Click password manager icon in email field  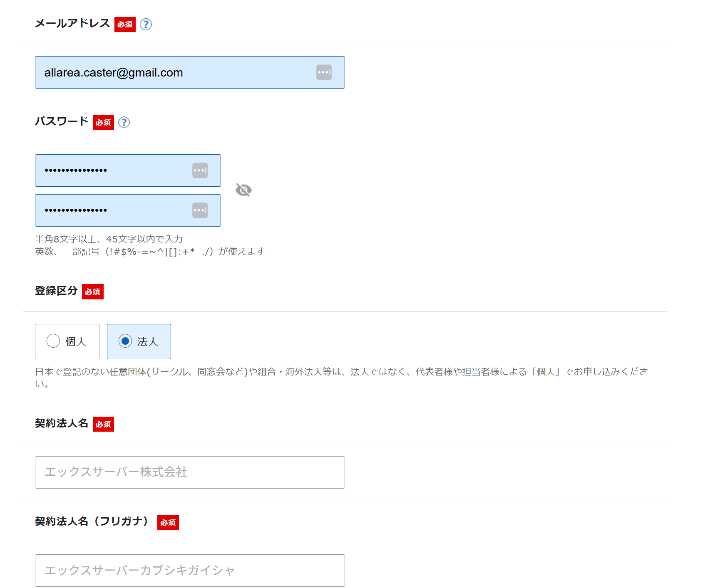[x=324, y=72]
